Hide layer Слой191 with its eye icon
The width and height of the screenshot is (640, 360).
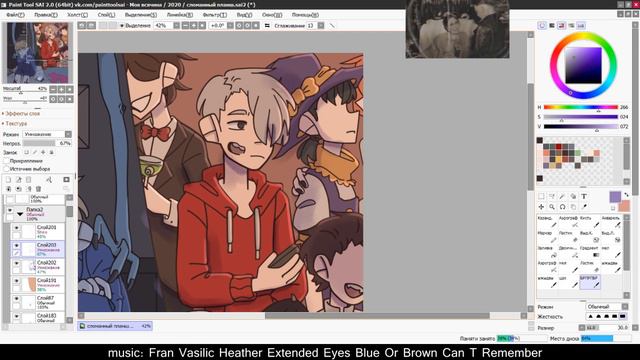point(16,281)
